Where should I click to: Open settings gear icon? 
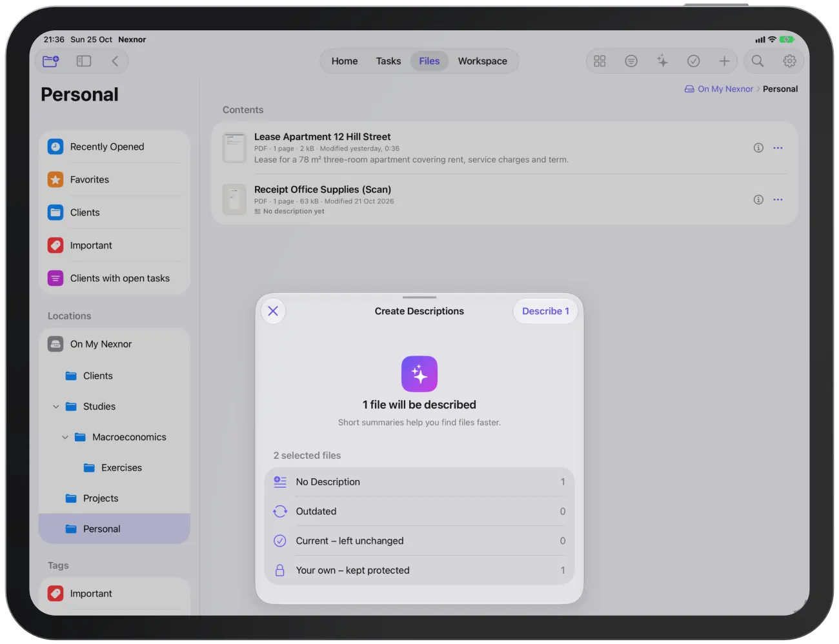click(789, 61)
